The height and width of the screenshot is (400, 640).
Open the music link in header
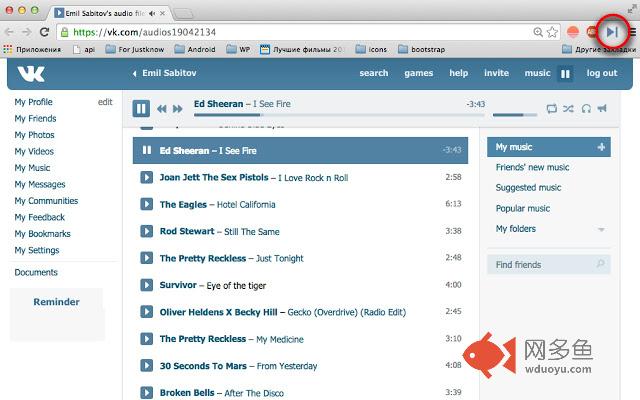click(537, 73)
